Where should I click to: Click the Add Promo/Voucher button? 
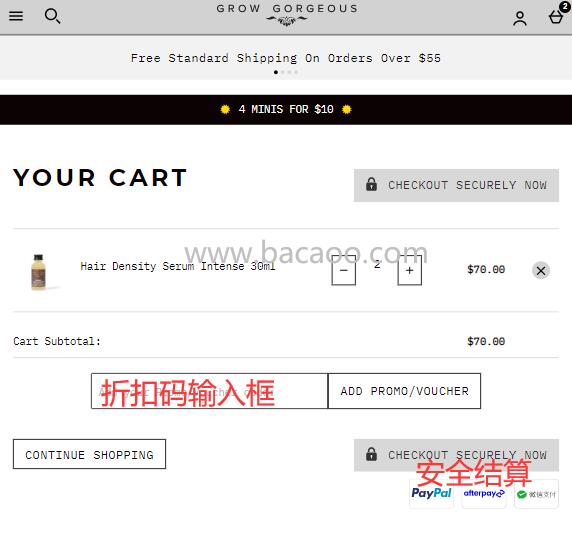pyautogui.click(x=404, y=391)
